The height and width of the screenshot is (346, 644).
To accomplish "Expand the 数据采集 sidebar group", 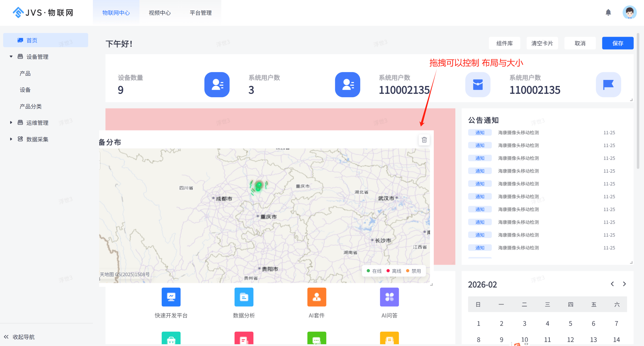I will click(x=11, y=139).
